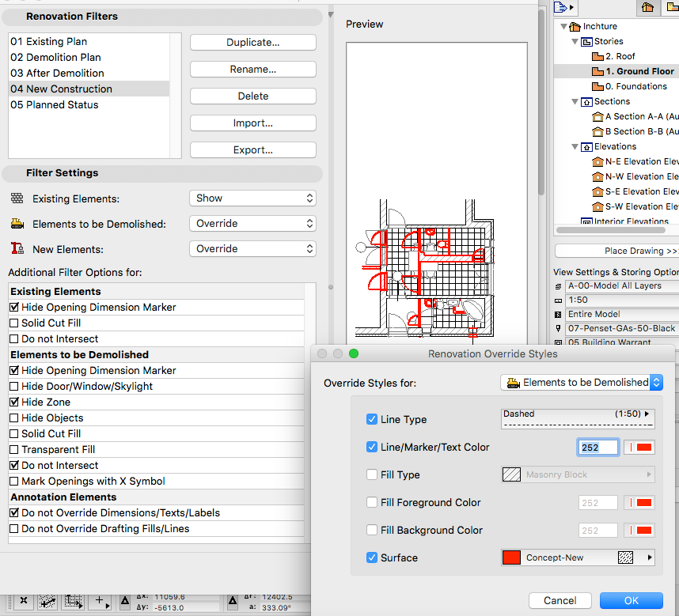Confirm with the OK button

pos(631,600)
